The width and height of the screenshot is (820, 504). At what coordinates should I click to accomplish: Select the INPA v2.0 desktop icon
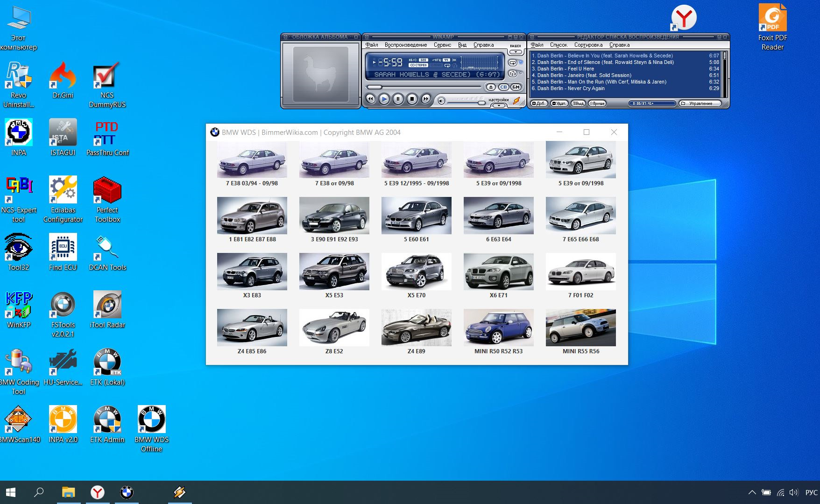[63, 424]
